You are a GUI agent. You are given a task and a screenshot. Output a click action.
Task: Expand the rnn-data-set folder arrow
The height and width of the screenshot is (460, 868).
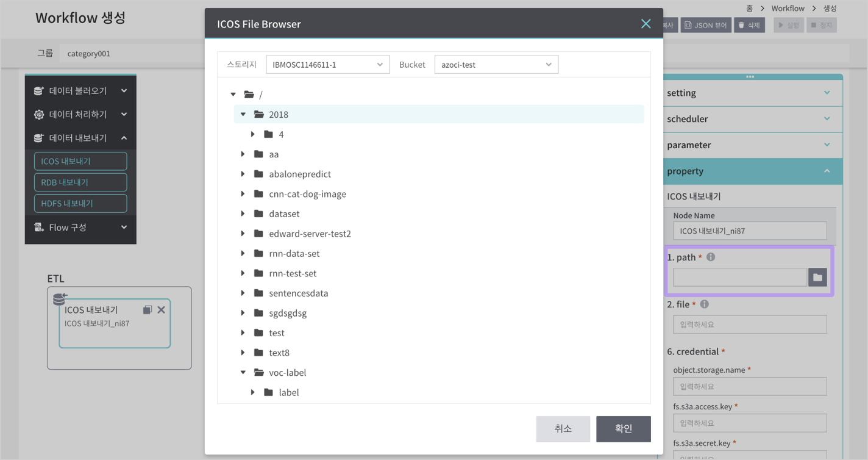pyautogui.click(x=243, y=253)
